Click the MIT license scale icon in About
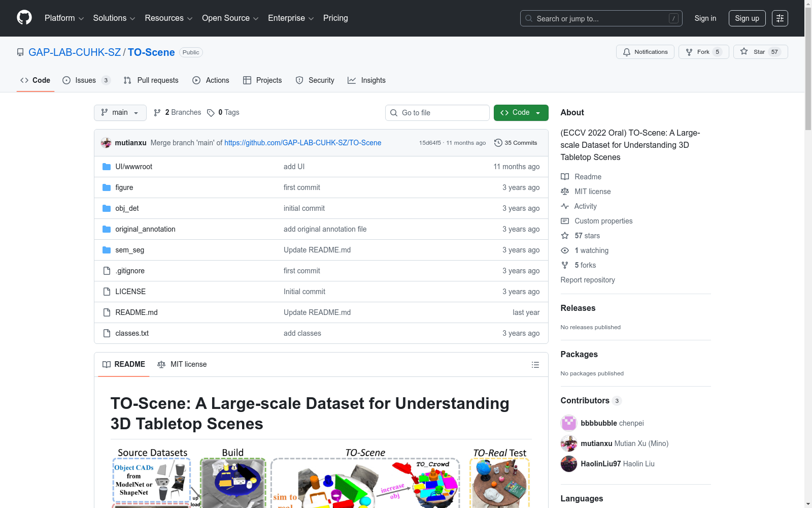Screen dimensions: 812x508 click(x=565, y=192)
